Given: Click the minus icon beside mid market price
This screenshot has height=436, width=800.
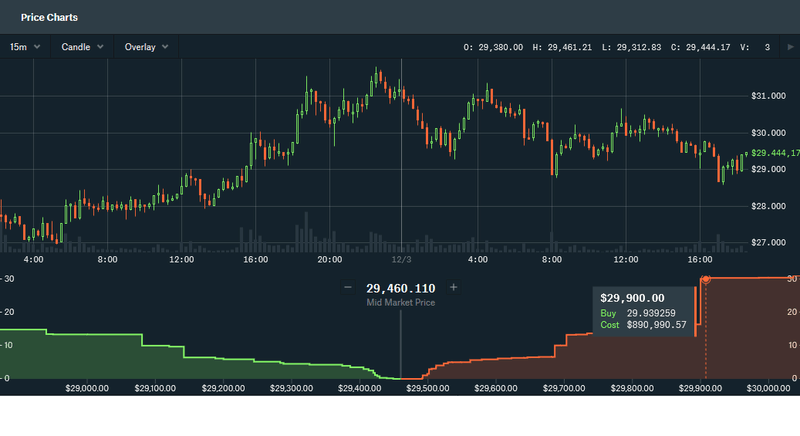Looking at the screenshot, I should [348, 287].
